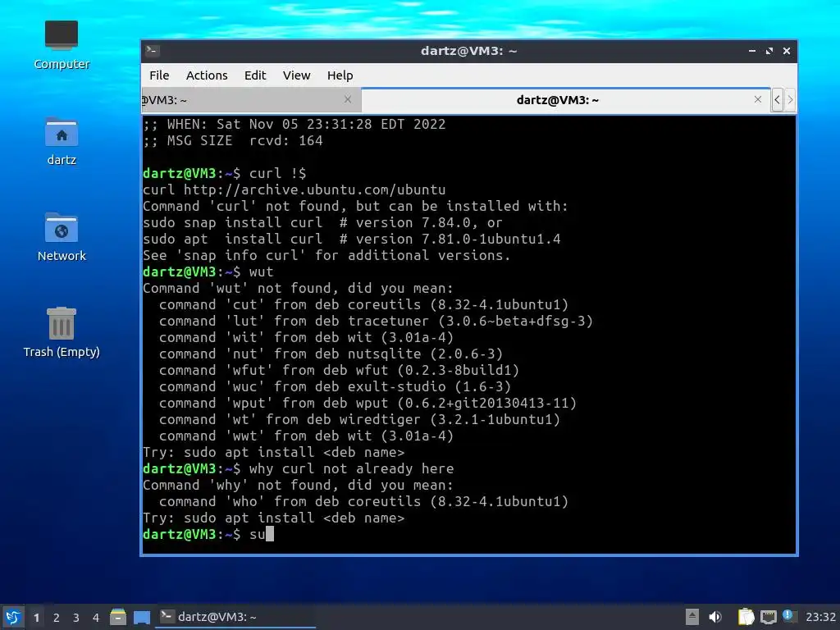Screen dimensions: 840x630
Task: Click the 23:32 clock in taskbar
Action: coord(820,617)
